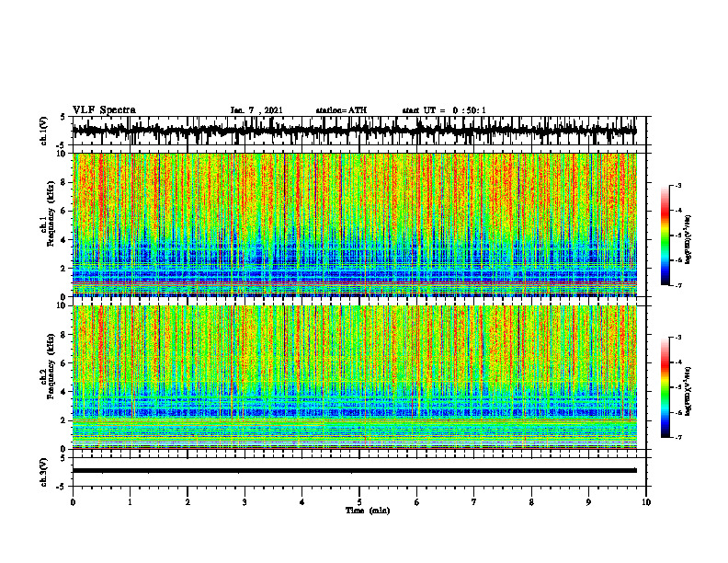Click the "8" kHz tick of ch.1 spectrogram
Image resolution: width=728 pixels, height=563 pixels.
64,182
